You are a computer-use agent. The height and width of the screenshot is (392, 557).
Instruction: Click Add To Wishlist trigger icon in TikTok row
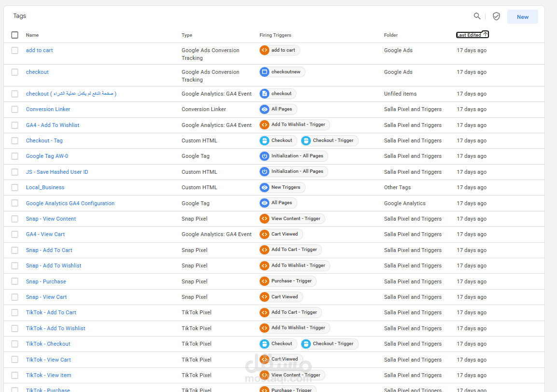265,328
